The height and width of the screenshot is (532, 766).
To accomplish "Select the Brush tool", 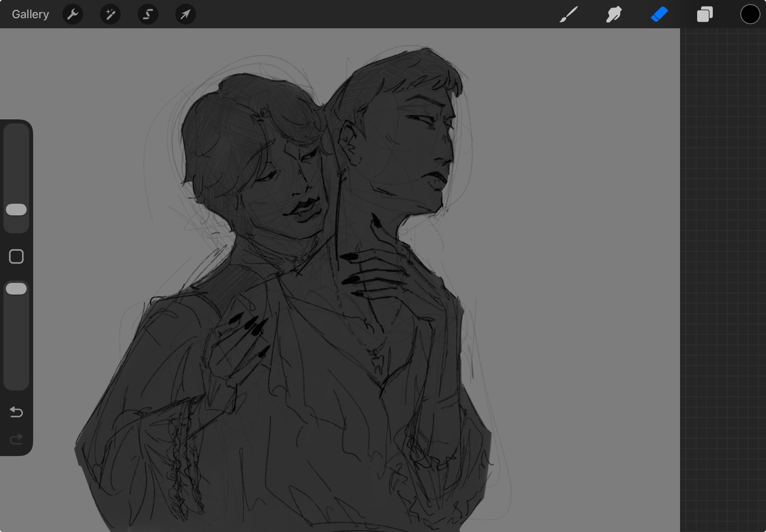I will coord(569,14).
